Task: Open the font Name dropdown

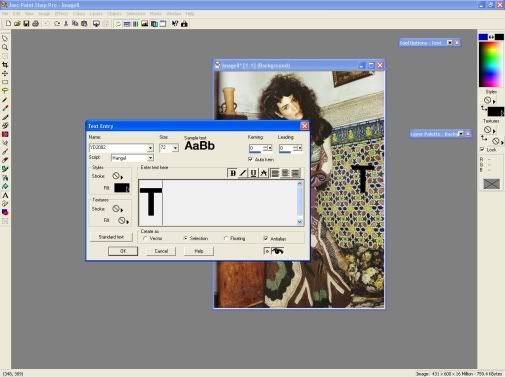Action: pos(150,148)
